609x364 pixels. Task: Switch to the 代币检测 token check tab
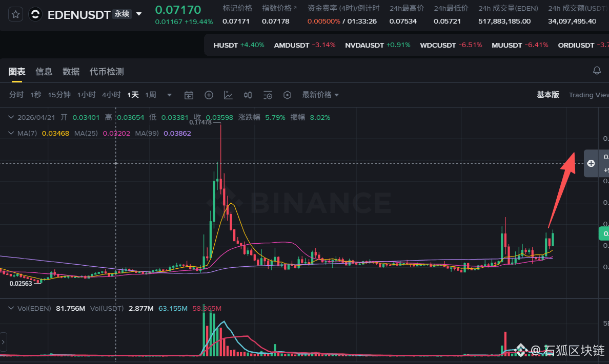coord(107,71)
